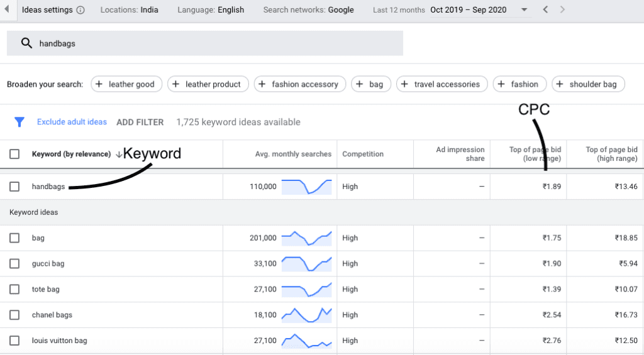
Task: Click the sort arrow beside Keyword header
Action: coord(118,154)
